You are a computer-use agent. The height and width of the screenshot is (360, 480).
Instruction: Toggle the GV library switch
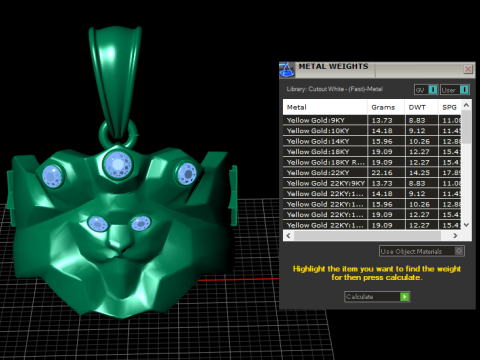(426, 90)
